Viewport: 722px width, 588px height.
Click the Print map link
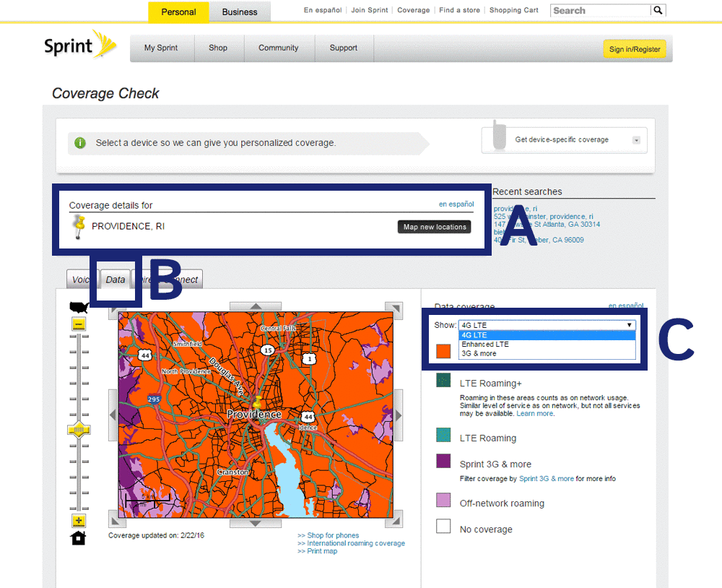322,551
